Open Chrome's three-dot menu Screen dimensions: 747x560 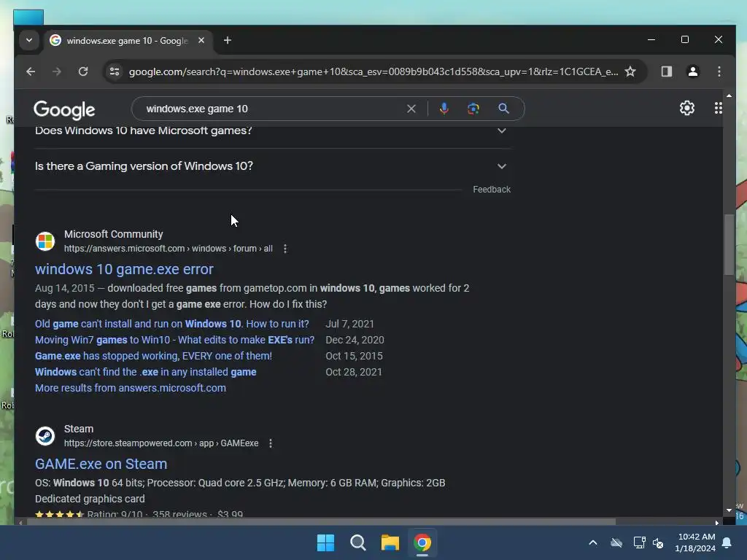point(719,71)
